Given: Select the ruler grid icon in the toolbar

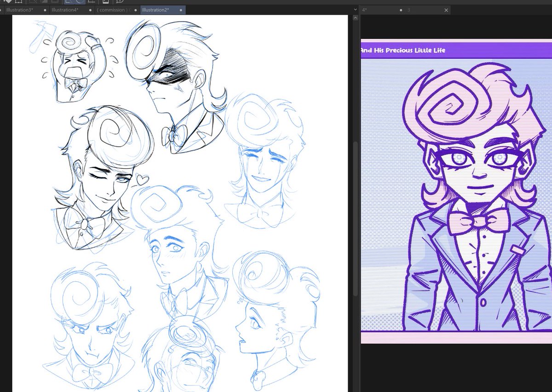Looking at the screenshot, I should [x=92, y=2].
